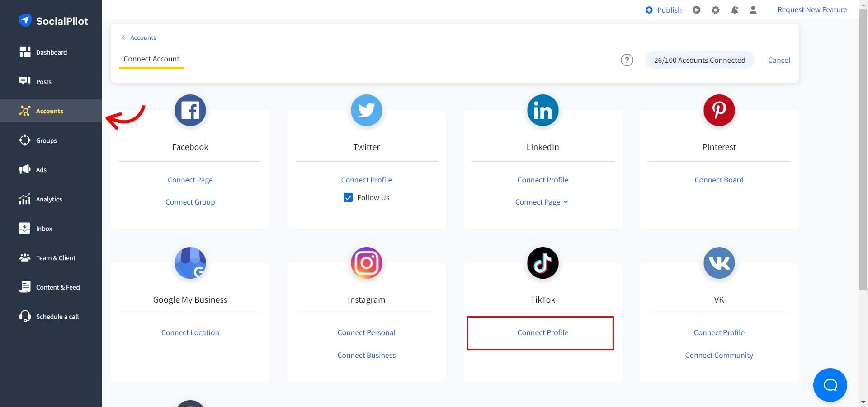This screenshot has width=868, height=407.
Task: Open Team & Client settings
Action: (55, 257)
